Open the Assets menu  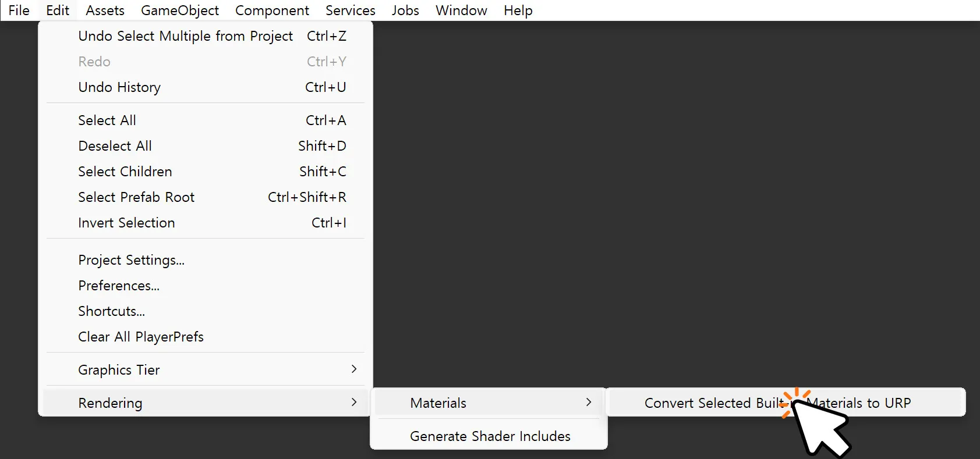coord(105,10)
